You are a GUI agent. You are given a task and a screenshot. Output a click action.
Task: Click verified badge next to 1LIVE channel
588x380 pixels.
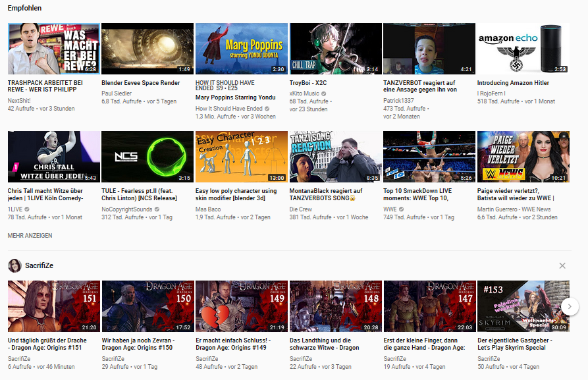click(27, 209)
